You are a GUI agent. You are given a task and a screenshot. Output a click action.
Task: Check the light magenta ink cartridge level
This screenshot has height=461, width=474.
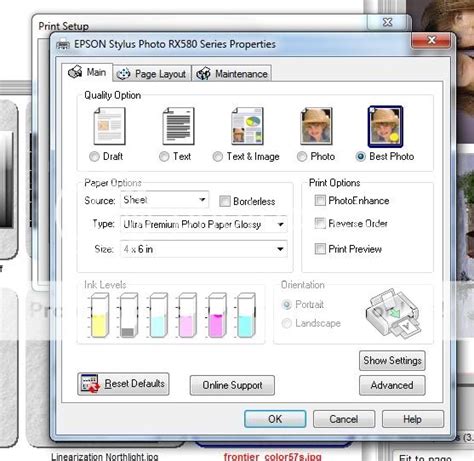[x=187, y=315]
